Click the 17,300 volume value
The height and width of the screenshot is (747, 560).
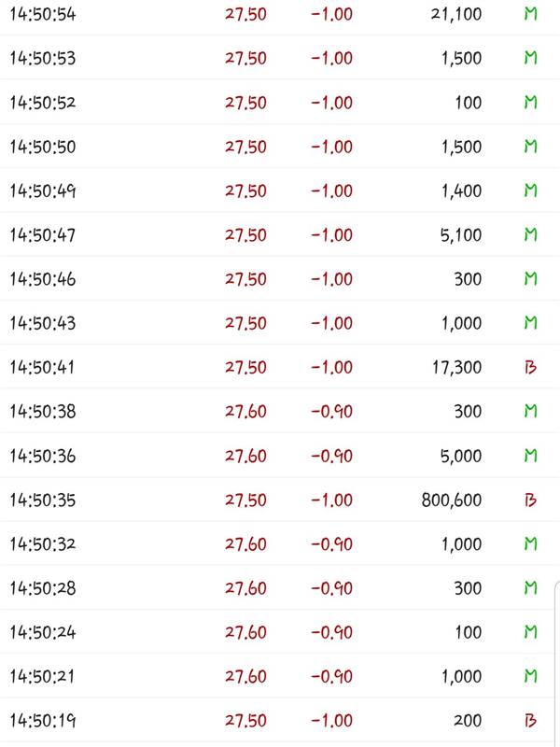[456, 367]
